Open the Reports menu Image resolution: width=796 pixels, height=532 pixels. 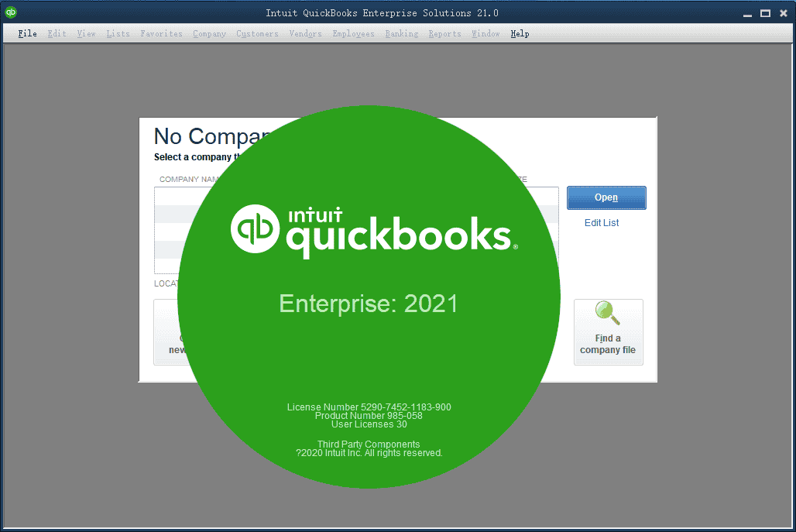tap(444, 33)
